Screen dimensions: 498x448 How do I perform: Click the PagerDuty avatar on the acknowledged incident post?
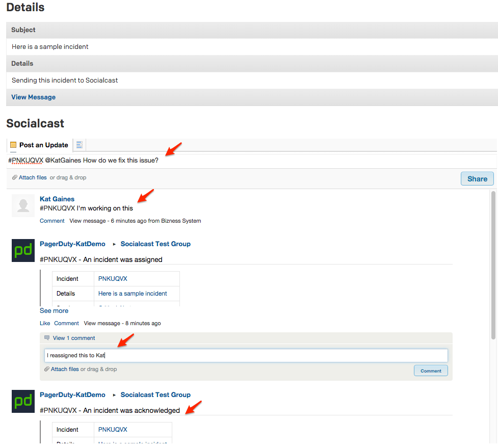pyautogui.click(x=23, y=401)
